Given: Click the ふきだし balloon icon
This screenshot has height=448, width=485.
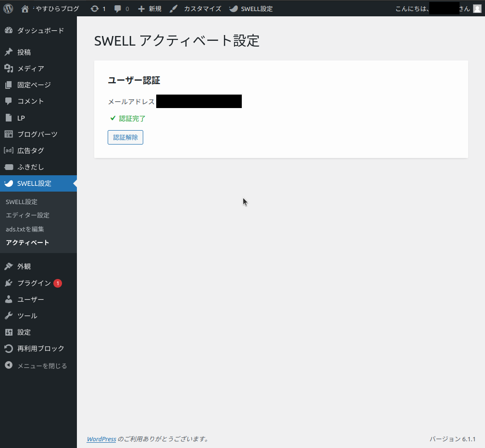Looking at the screenshot, I should [9, 167].
